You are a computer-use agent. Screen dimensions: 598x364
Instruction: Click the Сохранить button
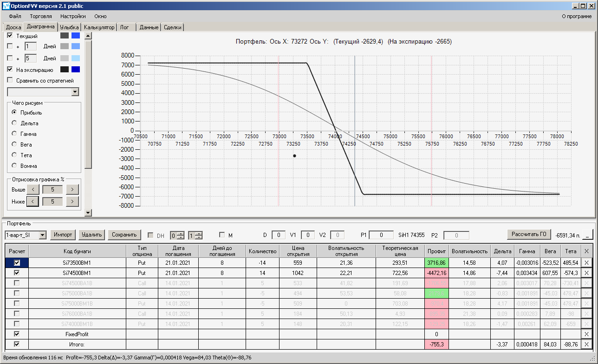click(x=124, y=235)
